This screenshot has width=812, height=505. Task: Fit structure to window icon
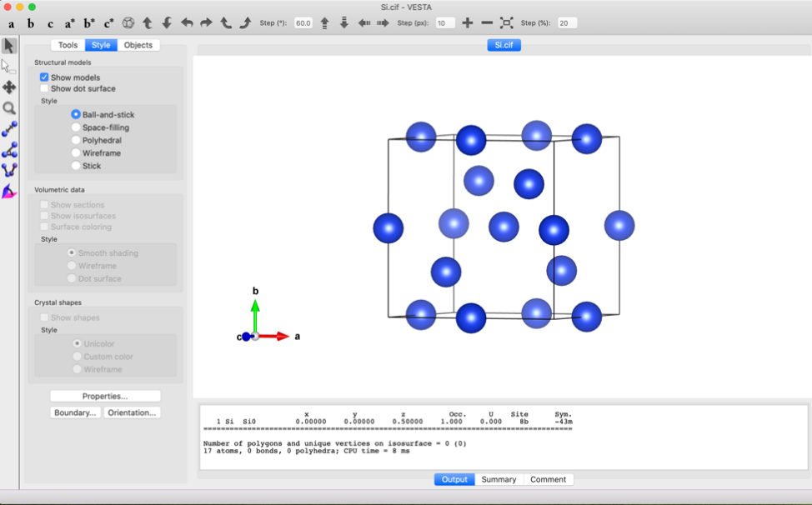pyautogui.click(x=507, y=22)
